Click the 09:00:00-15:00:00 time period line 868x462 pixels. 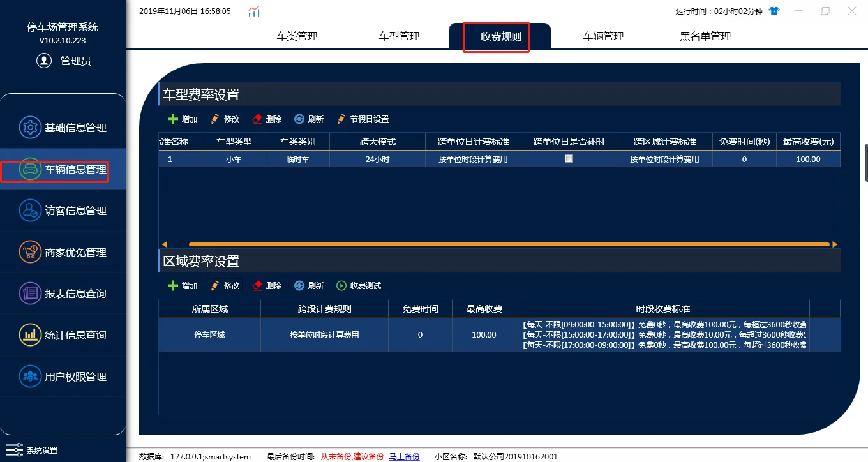click(x=664, y=325)
